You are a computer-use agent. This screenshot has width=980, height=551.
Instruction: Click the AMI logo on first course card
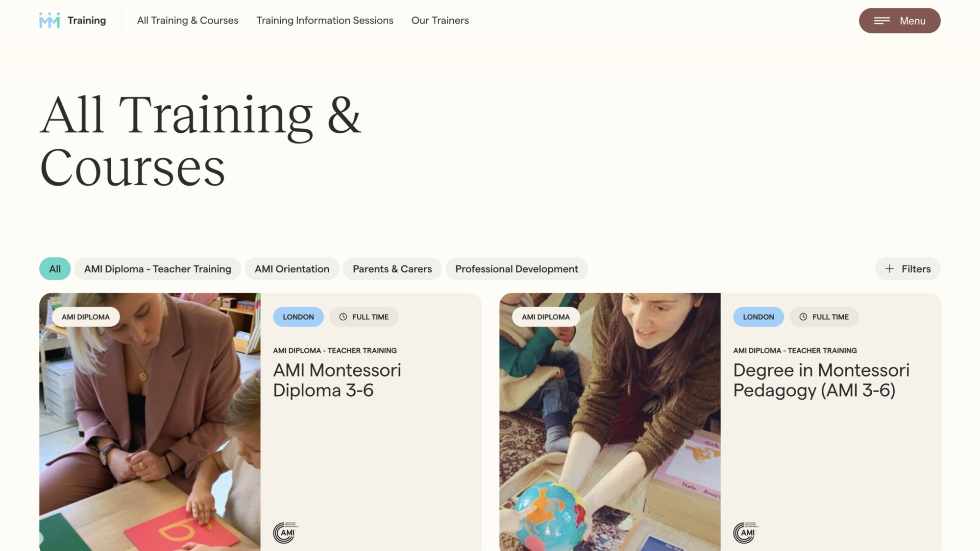[x=286, y=532]
